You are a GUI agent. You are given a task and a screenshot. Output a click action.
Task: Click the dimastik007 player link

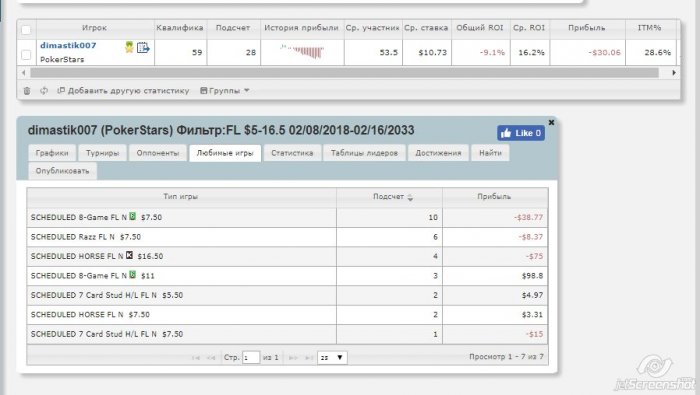(68, 45)
